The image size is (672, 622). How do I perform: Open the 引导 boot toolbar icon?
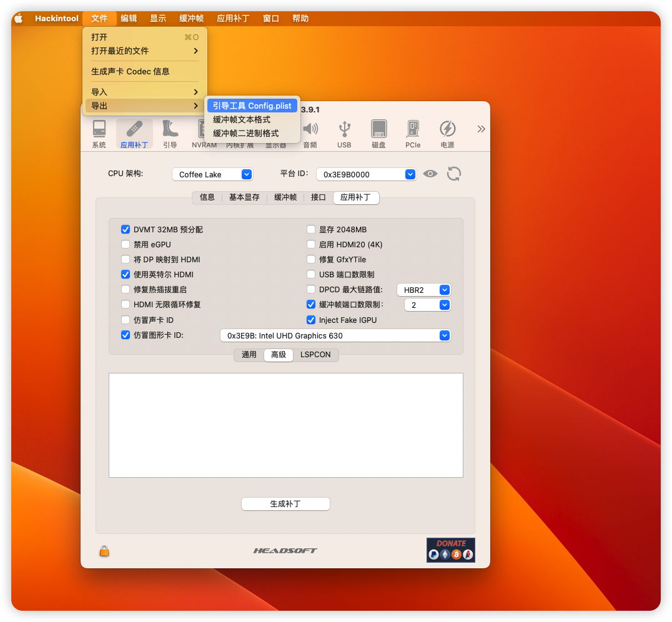click(170, 134)
